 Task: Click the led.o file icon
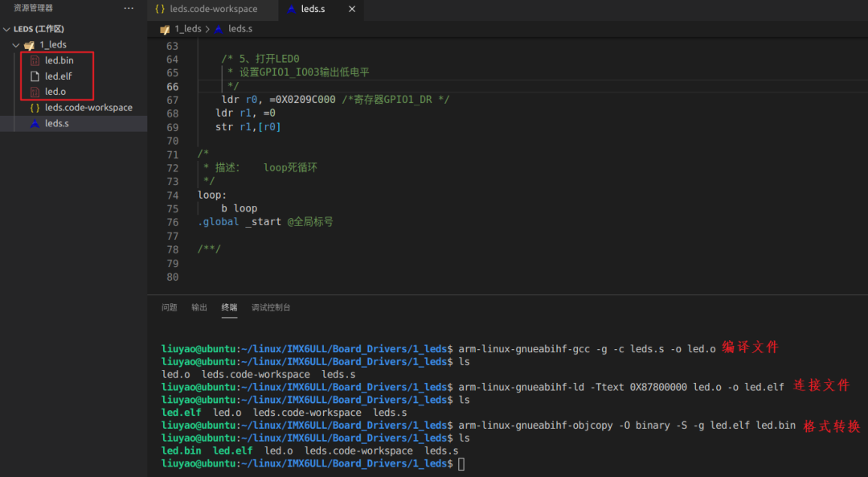click(35, 92)
